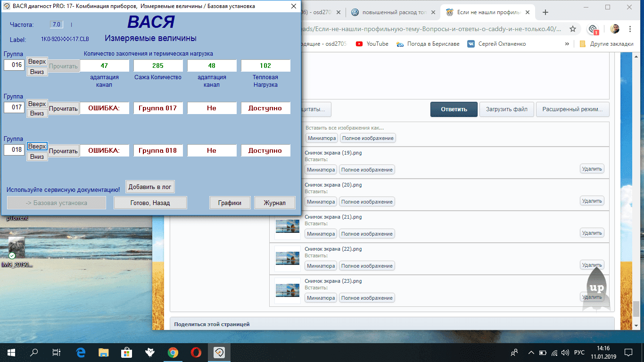Open the Windows Start menu

[x=11, y=352]
